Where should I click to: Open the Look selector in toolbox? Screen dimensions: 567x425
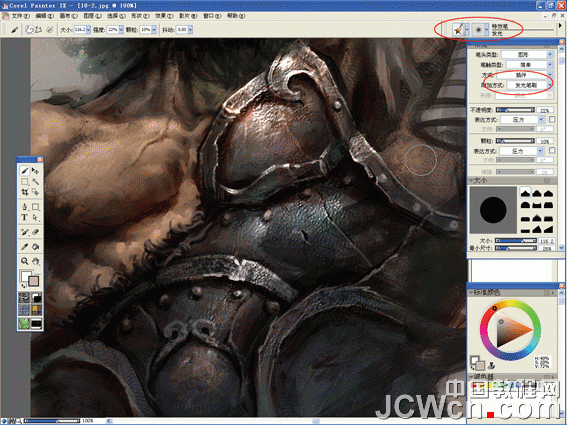[x=24, y=323]
